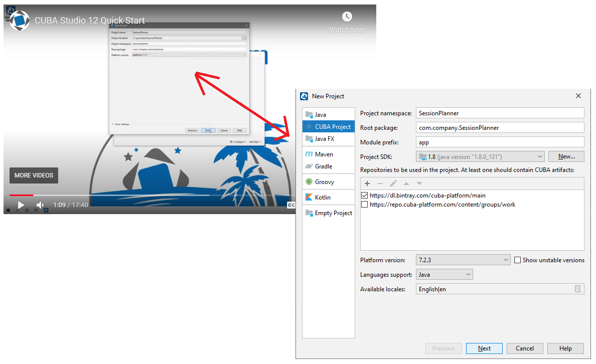
Task: Add a repository with plus icon
Action: [367, 184]
